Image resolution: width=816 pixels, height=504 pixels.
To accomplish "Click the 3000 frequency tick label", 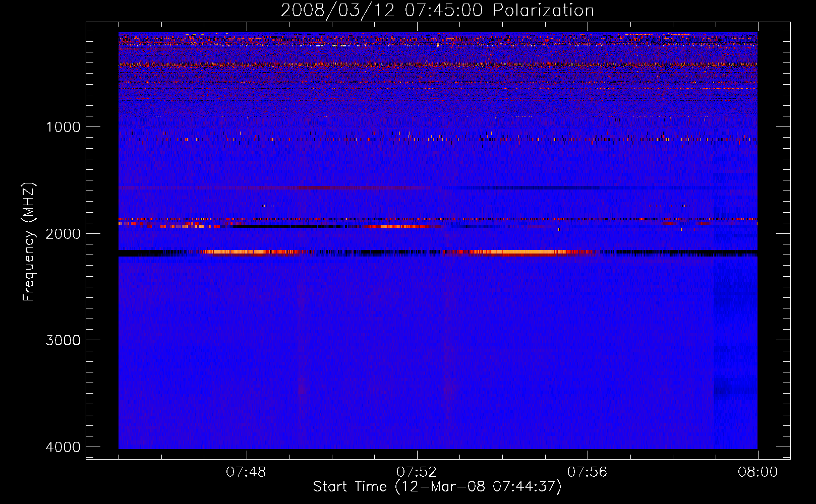I will pos(63,340).
